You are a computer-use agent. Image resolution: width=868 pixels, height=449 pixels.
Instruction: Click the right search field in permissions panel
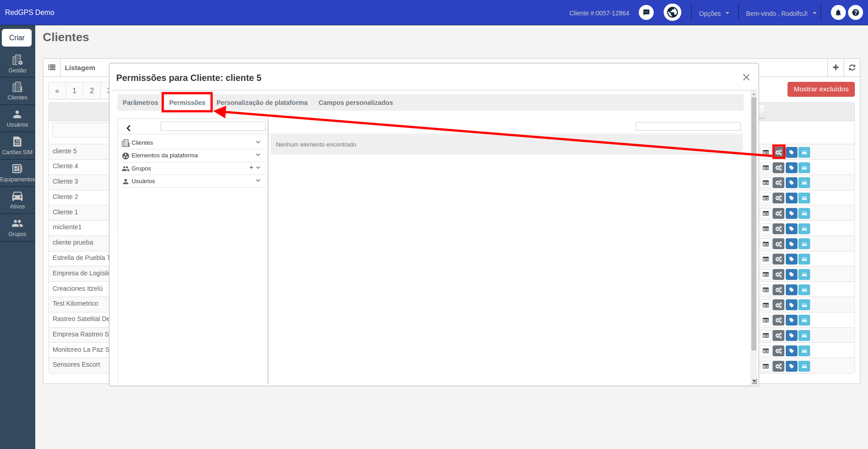point(688,126)
